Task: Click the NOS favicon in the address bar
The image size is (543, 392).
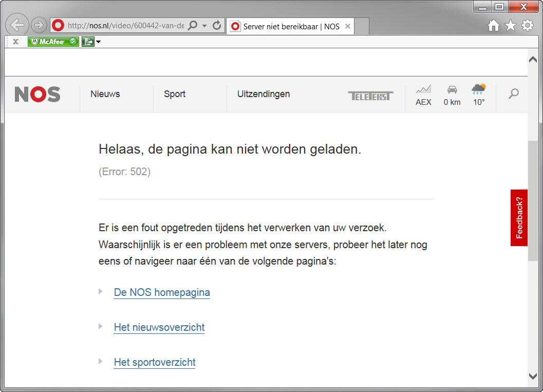Action: (x=58, y=25)
